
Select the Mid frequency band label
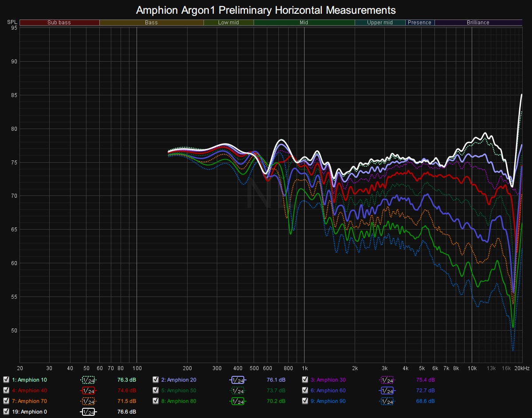tap(304, 23)
